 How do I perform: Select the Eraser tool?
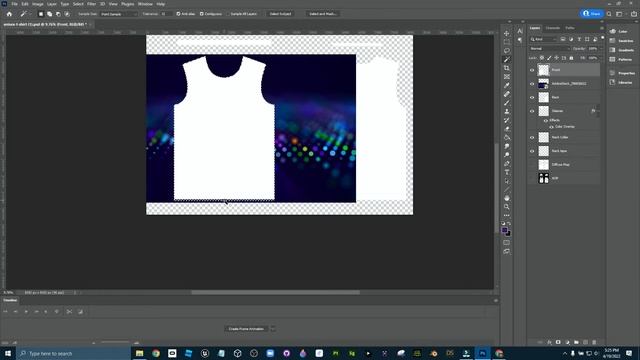pyautogui.click(x=507, y=129)
